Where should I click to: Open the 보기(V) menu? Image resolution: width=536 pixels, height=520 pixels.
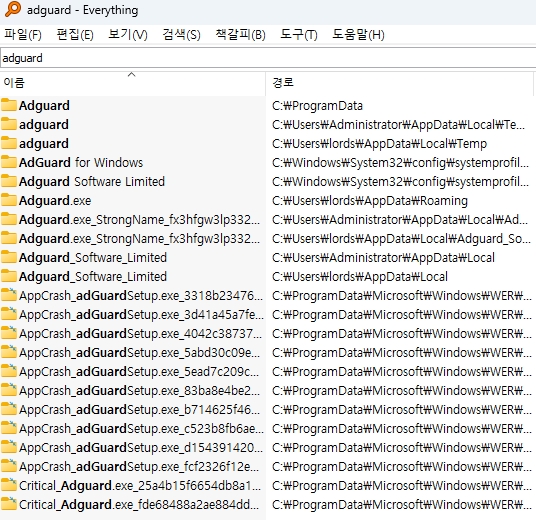(x=128, y=35)
